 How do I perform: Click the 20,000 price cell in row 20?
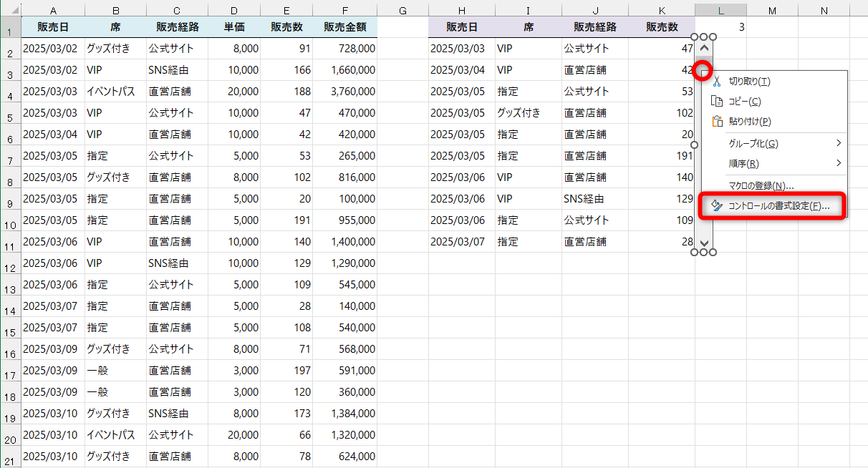(x=234, y=435)
